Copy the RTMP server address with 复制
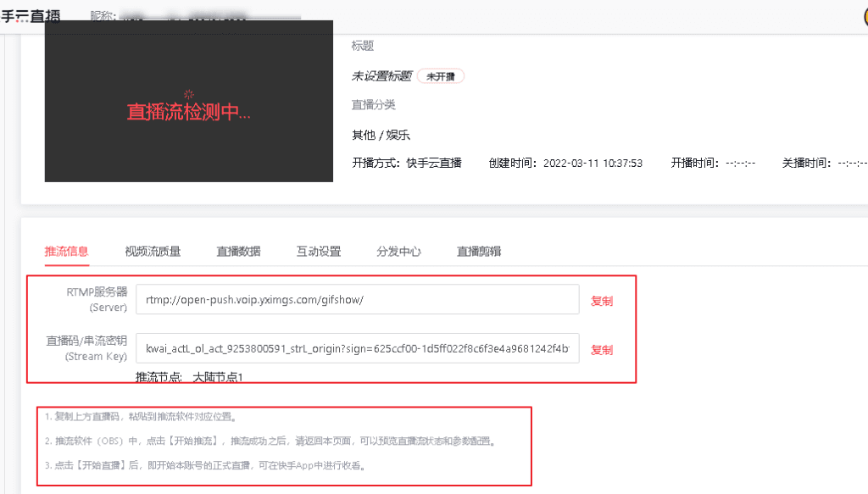This screenshot has width=868, height=494. click(602, 301)
